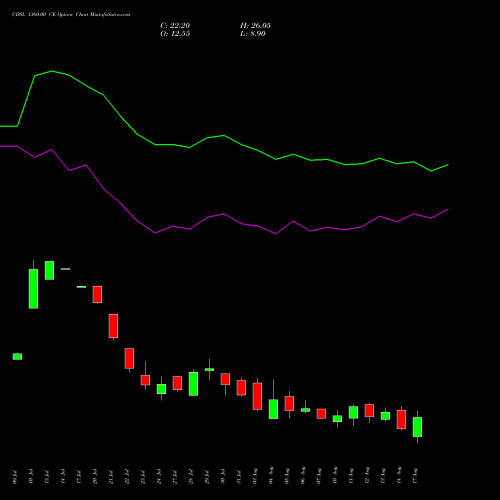Click the open value "O: 12.55"
500x500 pixels.
[175, 34]
